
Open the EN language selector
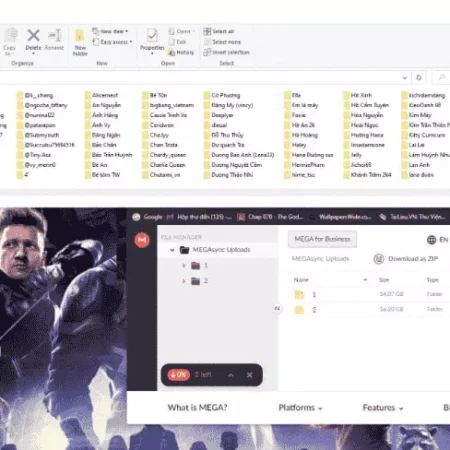coord(437,240)
